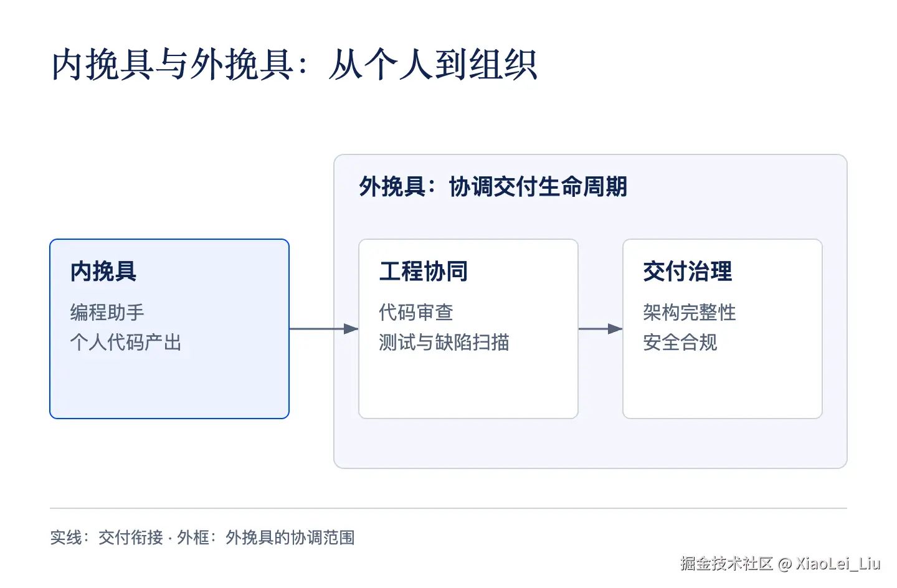Click the 交付治理 card title
897x588 pixels.
tap(688, 271)
